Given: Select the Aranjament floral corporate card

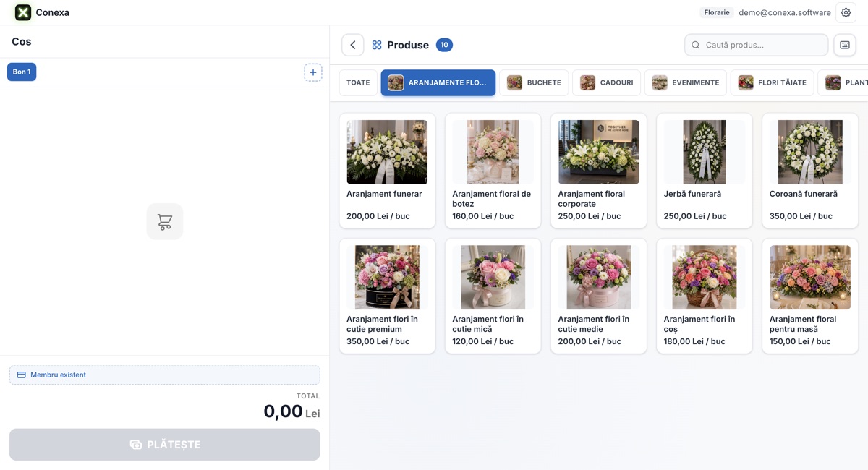Looking at the screenshot, I should pyautogui.click(x=598, y=171).
